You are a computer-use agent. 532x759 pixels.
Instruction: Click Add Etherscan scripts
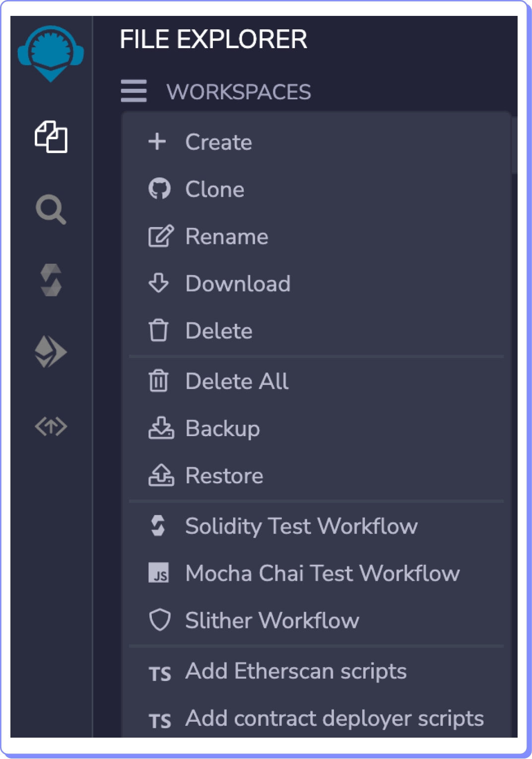click(295, 671)
